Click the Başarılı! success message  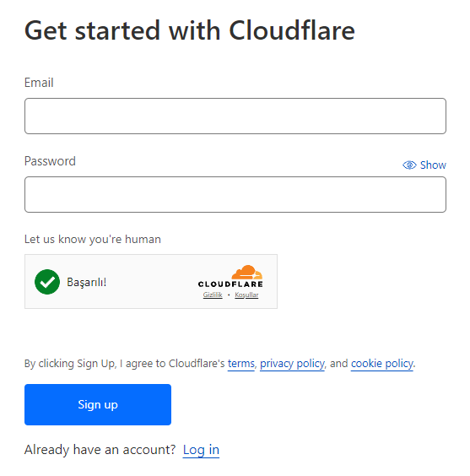86,282
